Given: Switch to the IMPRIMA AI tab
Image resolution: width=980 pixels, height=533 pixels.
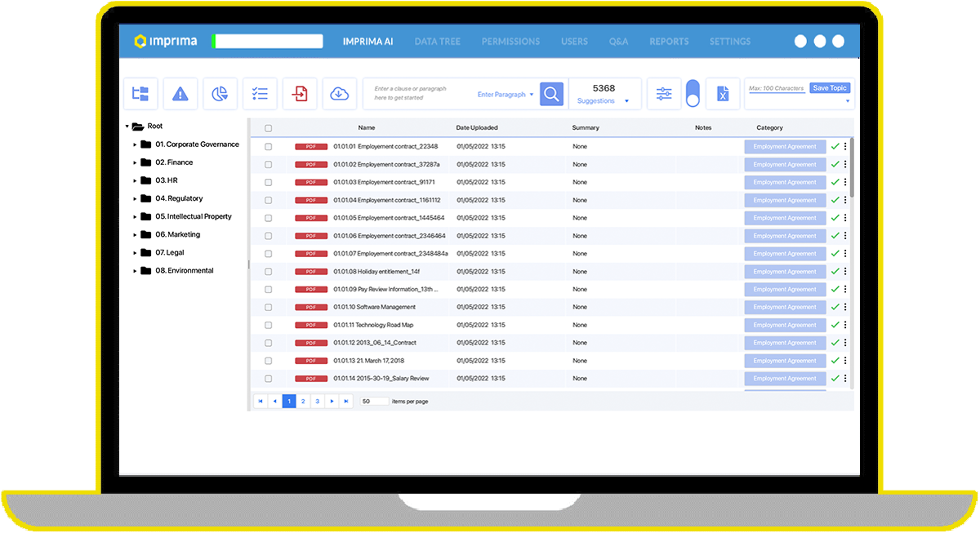Looking at the screenshot, I should tap(367, 42).
